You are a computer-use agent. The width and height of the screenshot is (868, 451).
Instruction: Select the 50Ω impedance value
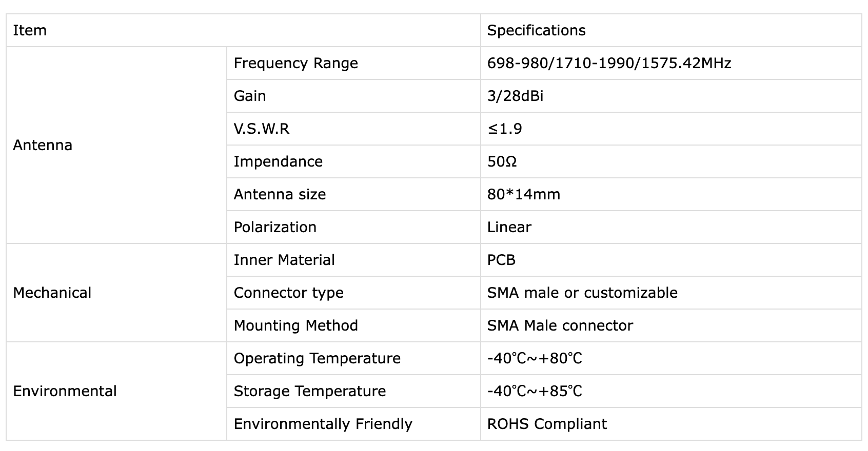[x=502, y=161]
